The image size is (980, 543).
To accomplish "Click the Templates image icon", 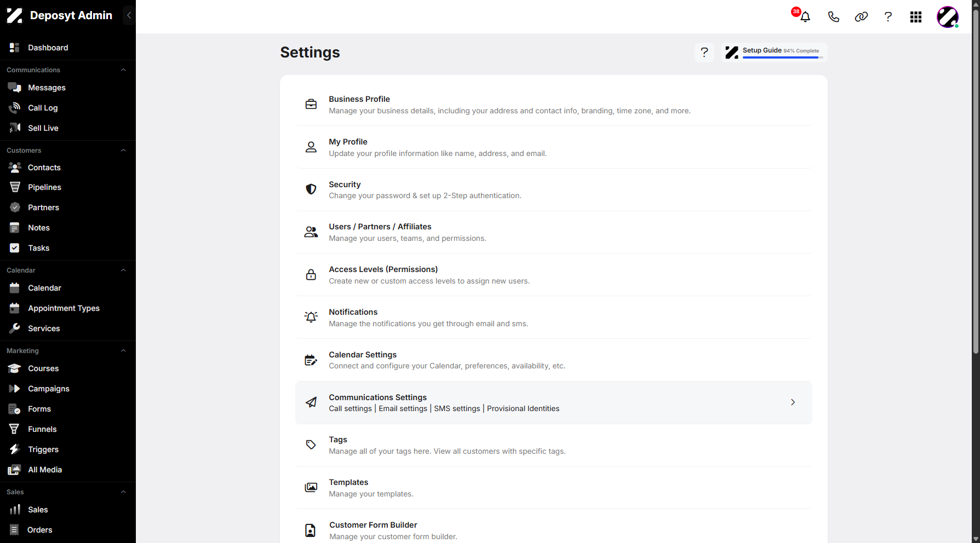I will tap(311, 487).
